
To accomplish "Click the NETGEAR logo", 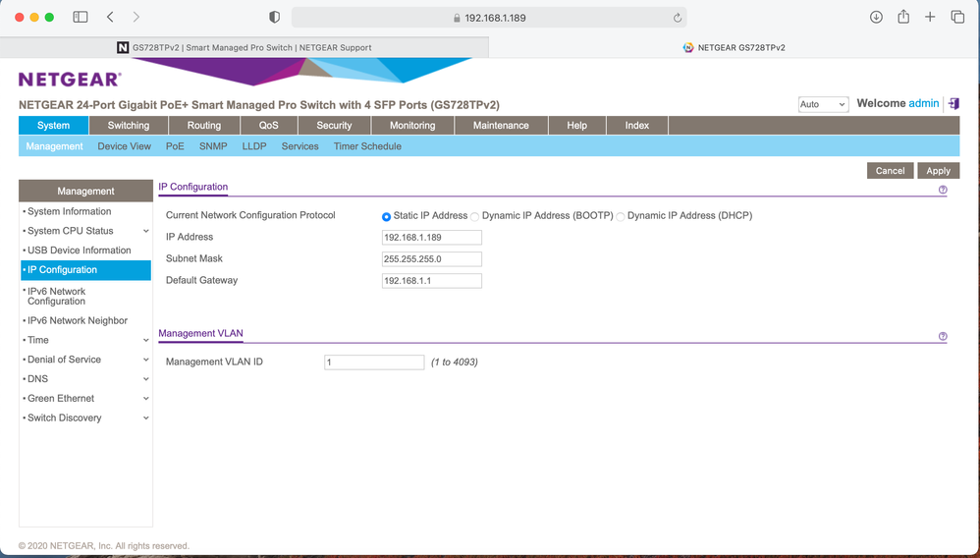I will 70,80.
